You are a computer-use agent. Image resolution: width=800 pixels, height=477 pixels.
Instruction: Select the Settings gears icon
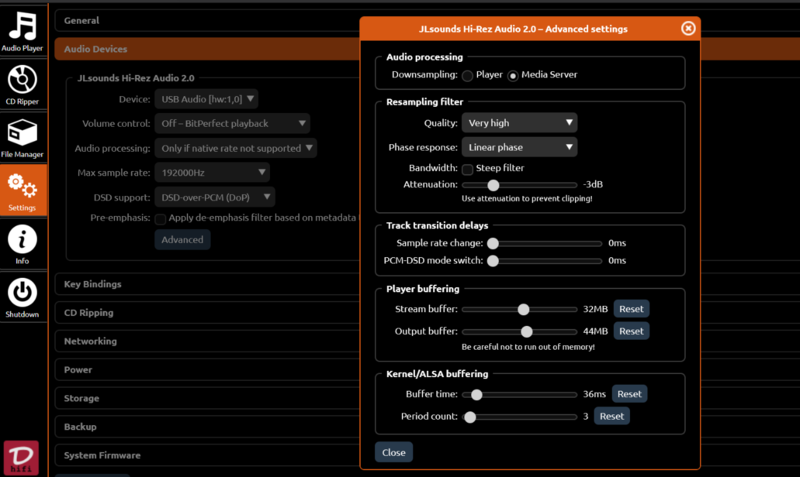tap(22, 190)
